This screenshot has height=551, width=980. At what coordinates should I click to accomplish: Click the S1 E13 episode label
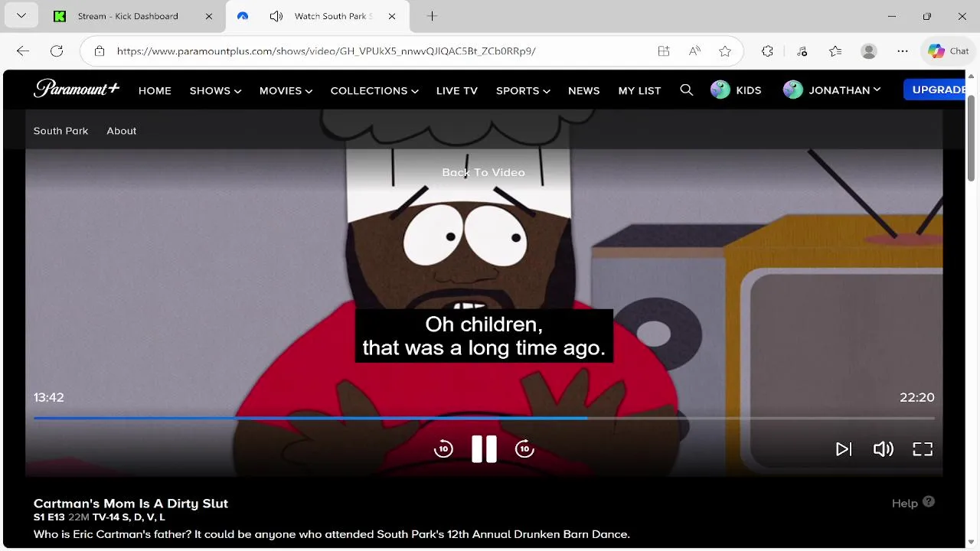[50, 517]
